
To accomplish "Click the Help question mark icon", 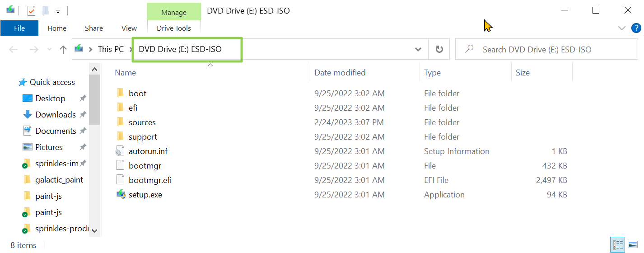I will (636, 28).
